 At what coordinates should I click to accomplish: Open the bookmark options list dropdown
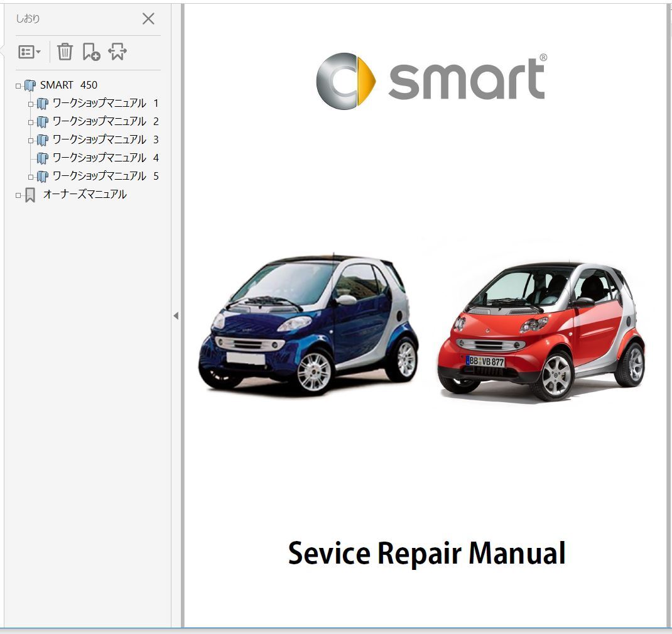point(29,52)
